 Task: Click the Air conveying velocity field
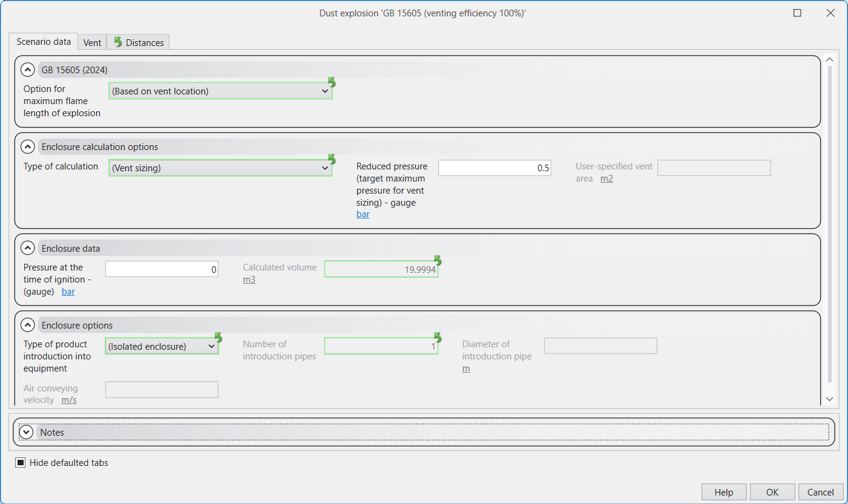click(x=162, y=390)
